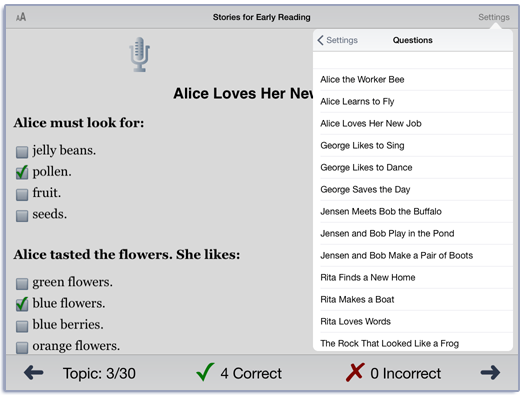The image size is (524, 396).
Task: Select Rita Makes a Boat
Action: [413, 299]
